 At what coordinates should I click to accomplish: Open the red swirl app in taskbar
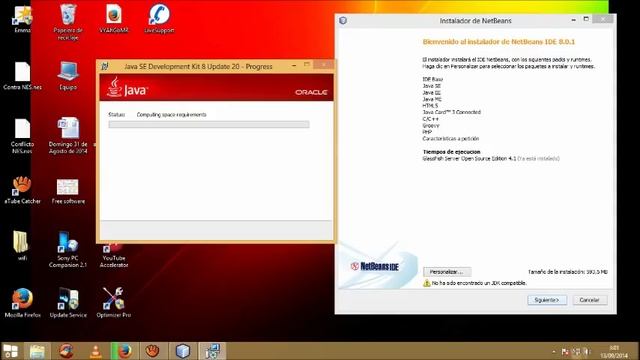[x=66, y=351]
